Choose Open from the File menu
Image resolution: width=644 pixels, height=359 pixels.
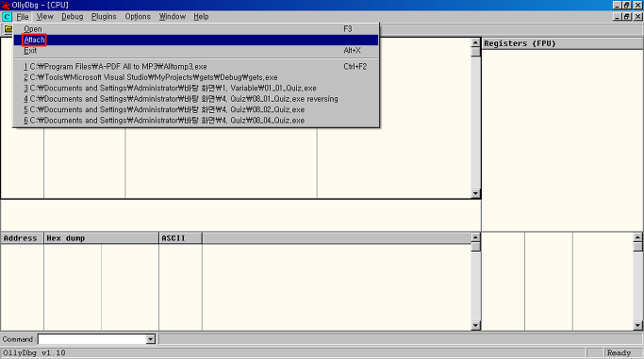(196, 29)
